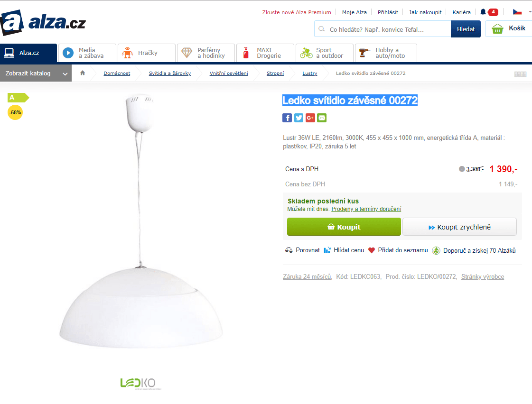The height and width of the screenshot is (404, 532).
Task: Click the Google Plus share icon
Action: 310,118
